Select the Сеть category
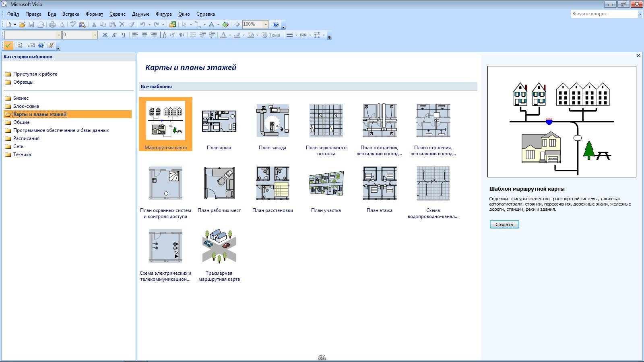 coord(19,146)
